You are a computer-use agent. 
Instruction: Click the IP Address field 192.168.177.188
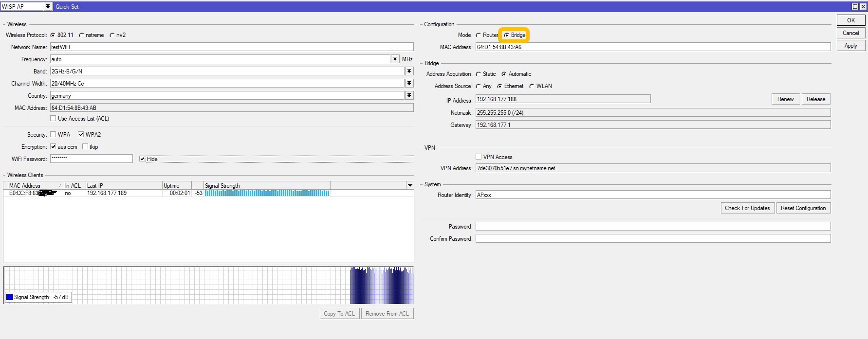[563, 99]
